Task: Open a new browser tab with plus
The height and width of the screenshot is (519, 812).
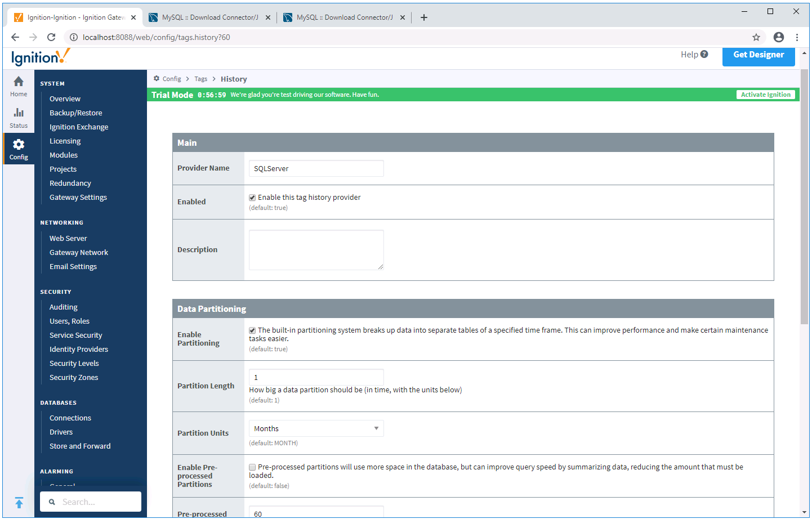Action: (x=424, y=17)
